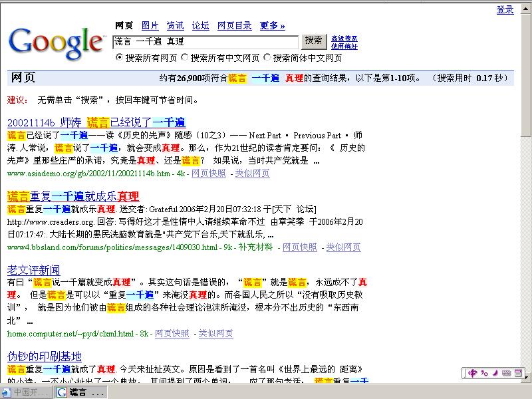Open the 更多 » link
The height and width of the screenshot is (399, 532).
click(273, 25)
